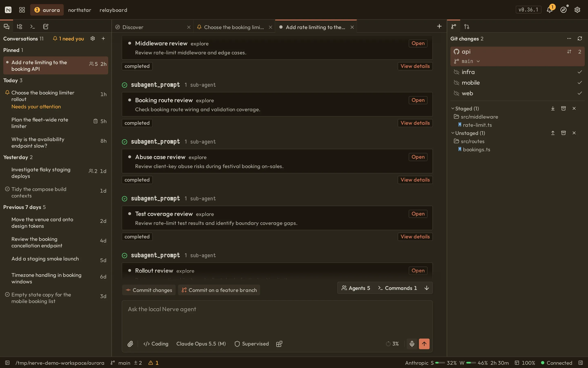Viewport: 588px width, 368px height.
Task: Toggle Supervised mode
Action: coord(252,344)
